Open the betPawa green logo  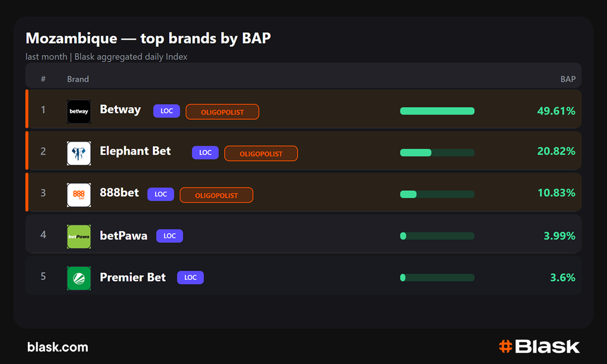[x=79, y=236]
